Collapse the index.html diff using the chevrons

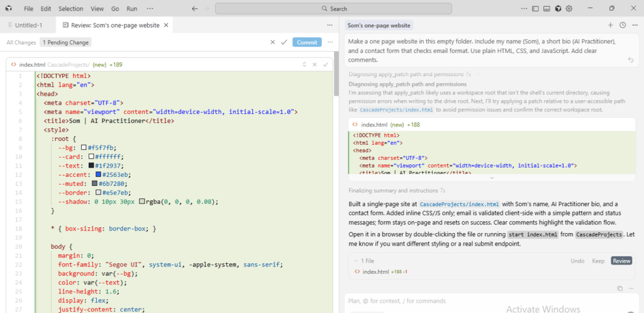(304, 64)
